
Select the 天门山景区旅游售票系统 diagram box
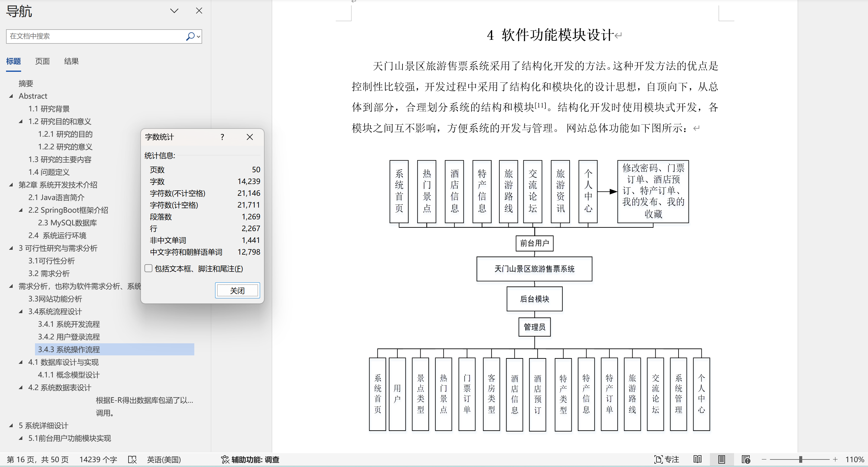534,268
